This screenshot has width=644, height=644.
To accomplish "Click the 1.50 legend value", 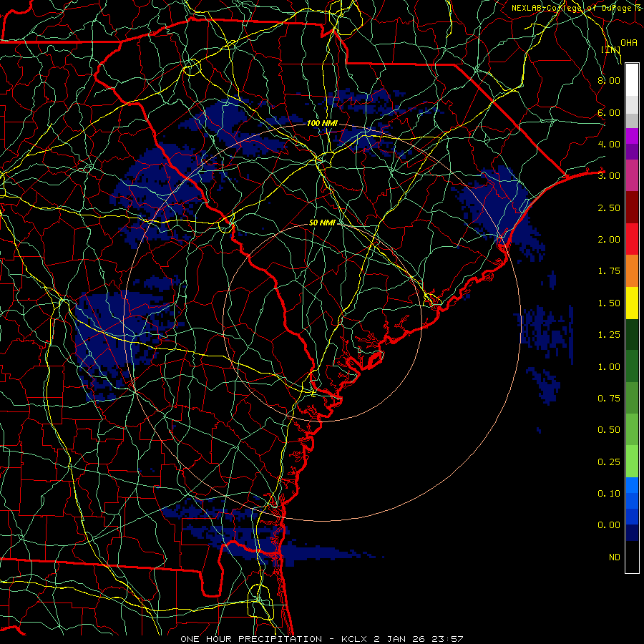I will pos(609,303).
